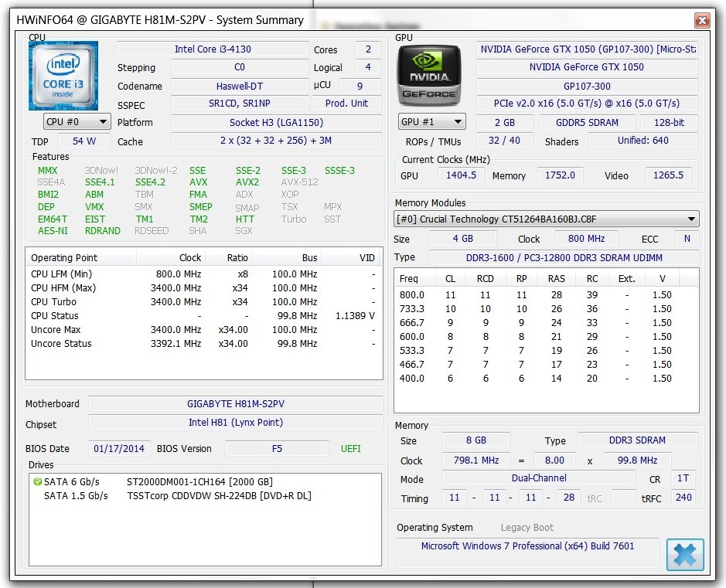Viewport: 726px width, 588px height.
Task: Click the Ratio column header
Action: click(x=229, y=257)
